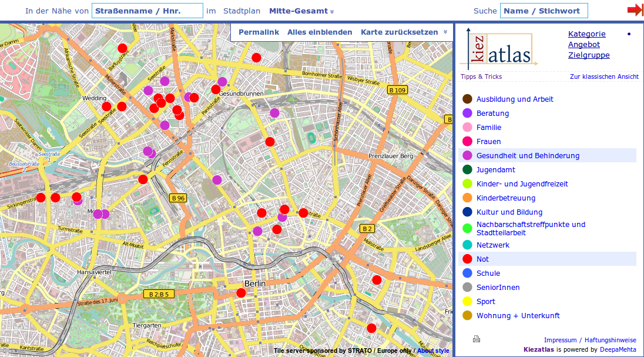Image resolution: width=644 pixels, height=357 pixels.
Task: Click the Permalink link
Action: click(x=259, y=32)
